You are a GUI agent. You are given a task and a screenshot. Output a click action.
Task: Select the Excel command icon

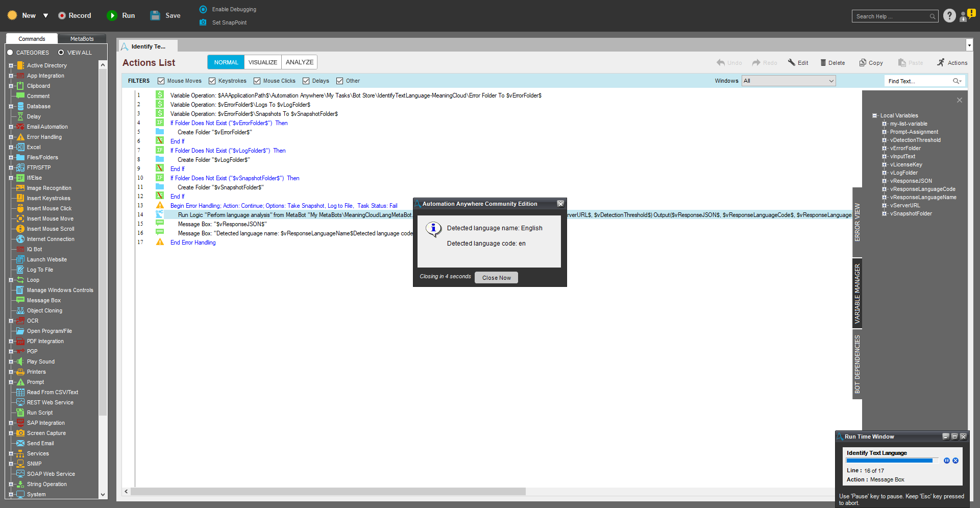(x=20, y=147)
